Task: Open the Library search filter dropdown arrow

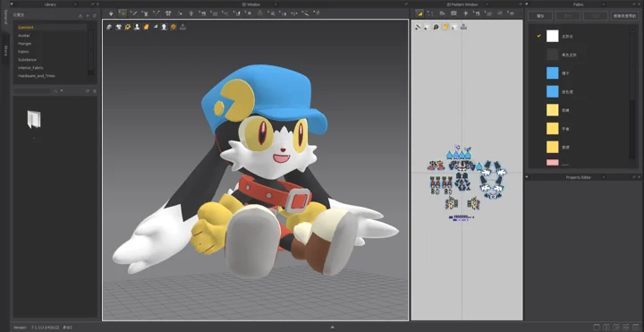Action: point(62,90)
